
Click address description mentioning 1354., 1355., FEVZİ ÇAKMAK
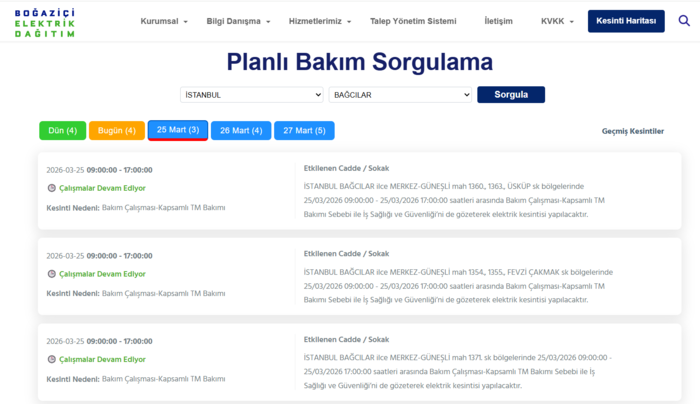[458, 286]
